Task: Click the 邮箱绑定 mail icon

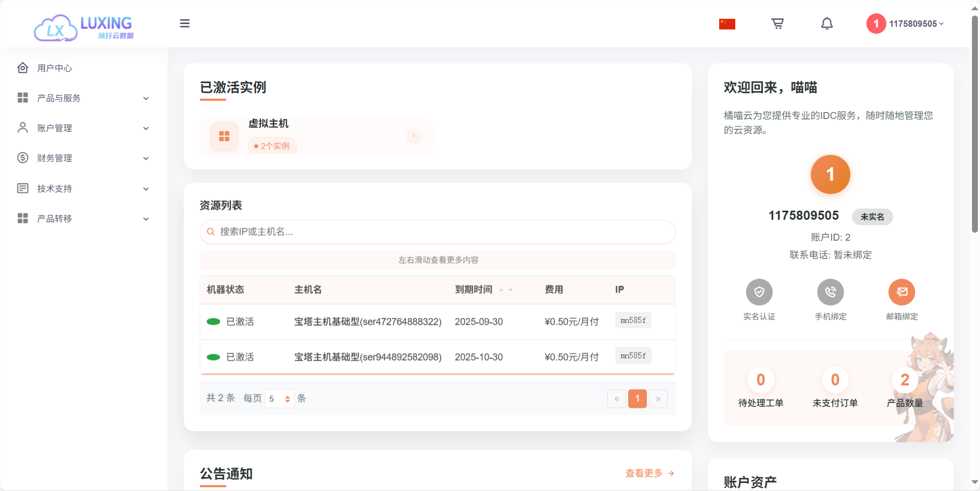Action: (901, 292)
